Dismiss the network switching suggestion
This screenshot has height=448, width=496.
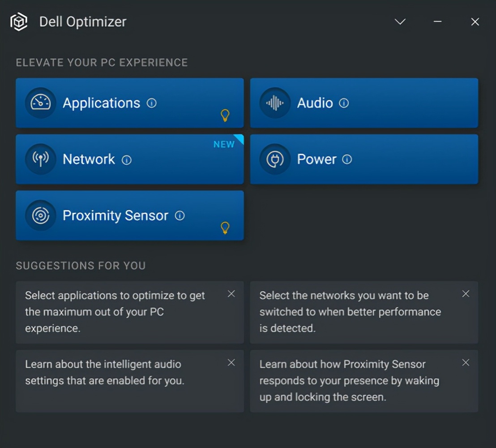click(x=466, y=294)
